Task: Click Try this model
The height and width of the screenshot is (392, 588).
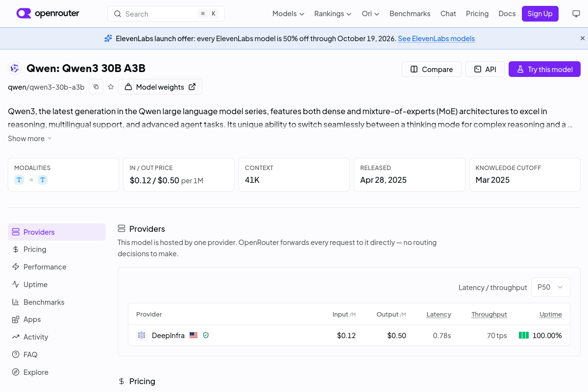Action: click(544, 69)
